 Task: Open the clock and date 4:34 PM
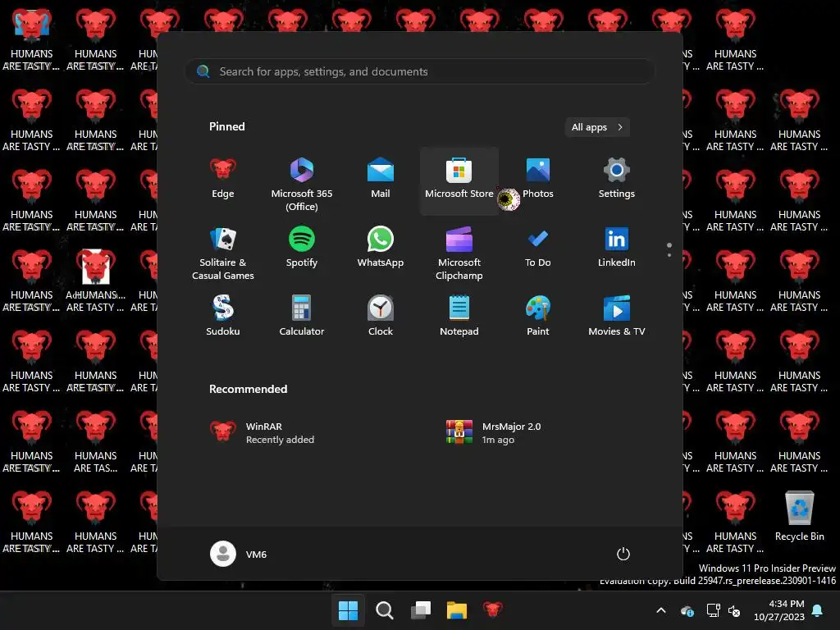pos(779,610)
